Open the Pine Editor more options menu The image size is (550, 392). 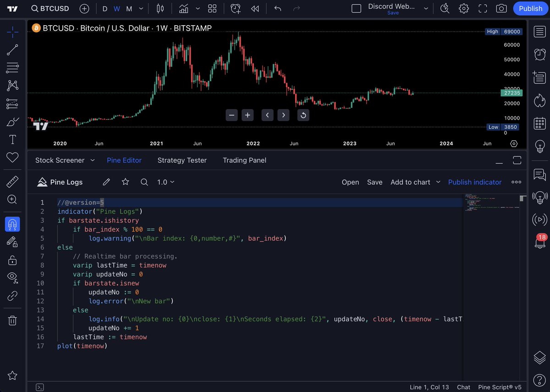click(517, 182)
